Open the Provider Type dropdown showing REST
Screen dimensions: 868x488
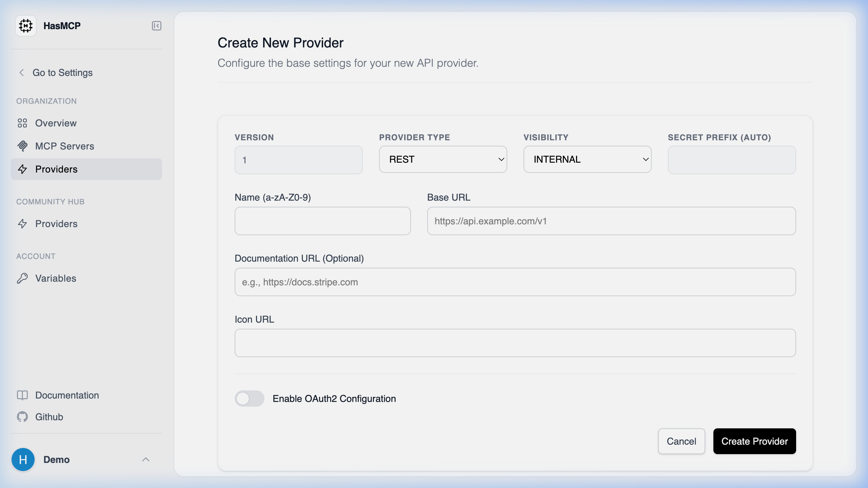tap(443, 159)
